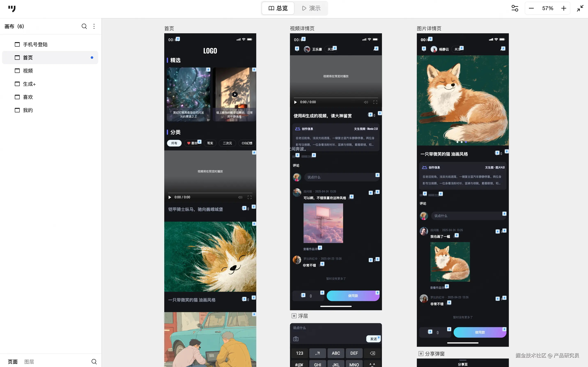This screenshot has width=588, height=367.
Task: Click the 所有 category filter pill
Action: pyautogui.click(x=174, y=143)
